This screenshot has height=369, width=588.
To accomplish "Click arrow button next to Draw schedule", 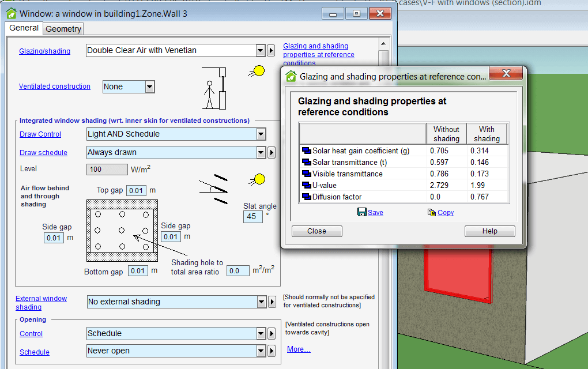I will [271, 153].
